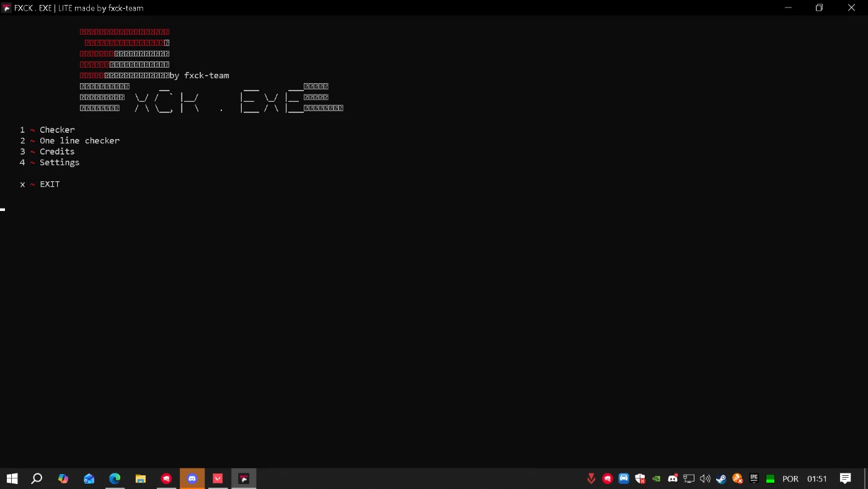Image resolution: width=868 pixels, height=489 pixels.
Task: Open NVIDIA tray icon
Action: (656, 478)
